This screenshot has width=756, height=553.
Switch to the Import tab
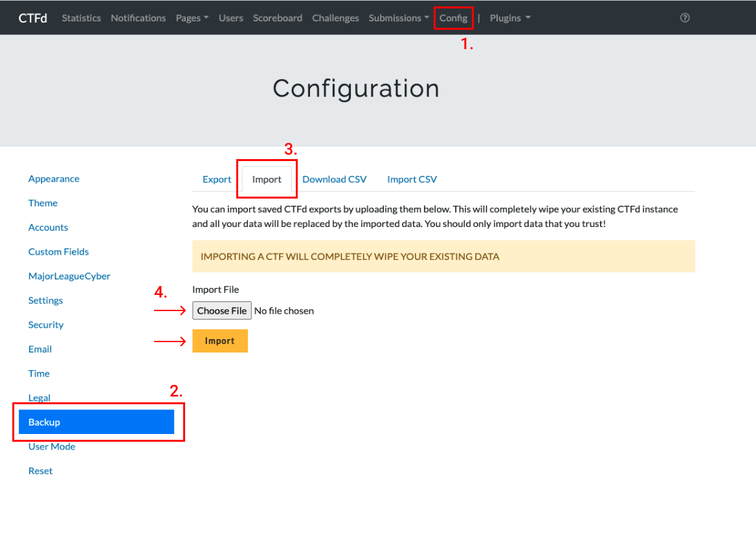(267, 179)
